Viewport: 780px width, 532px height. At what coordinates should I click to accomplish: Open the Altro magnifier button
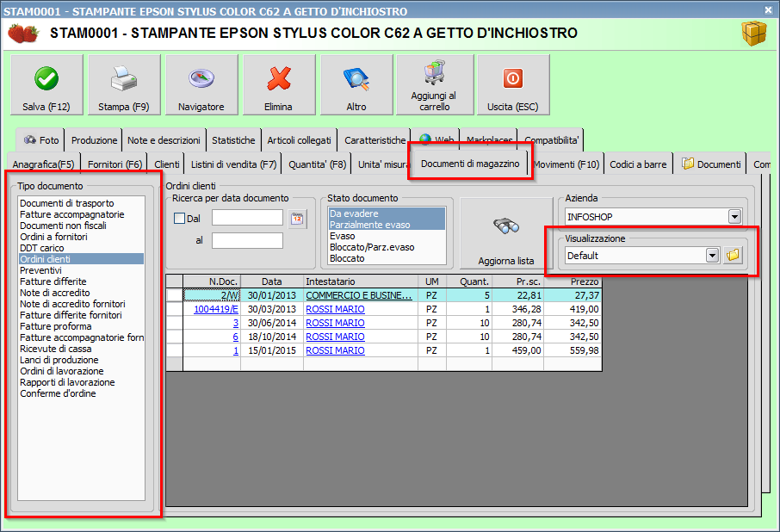(356, 85)
